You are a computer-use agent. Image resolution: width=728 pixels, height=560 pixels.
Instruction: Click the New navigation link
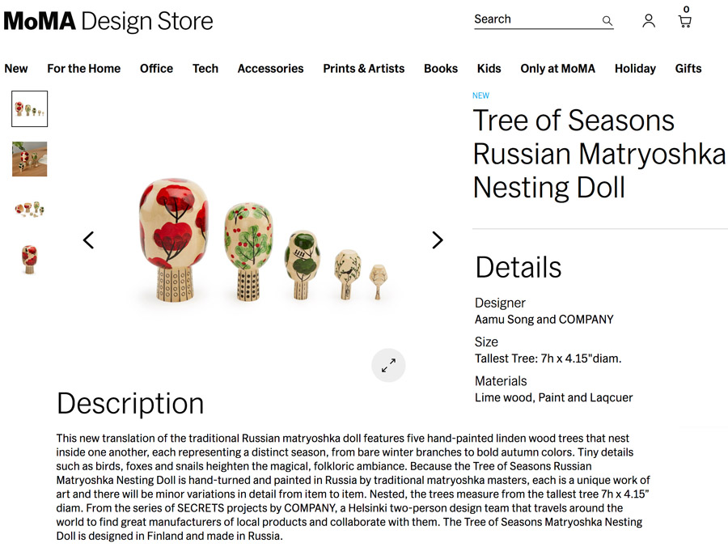click(16, 68)
